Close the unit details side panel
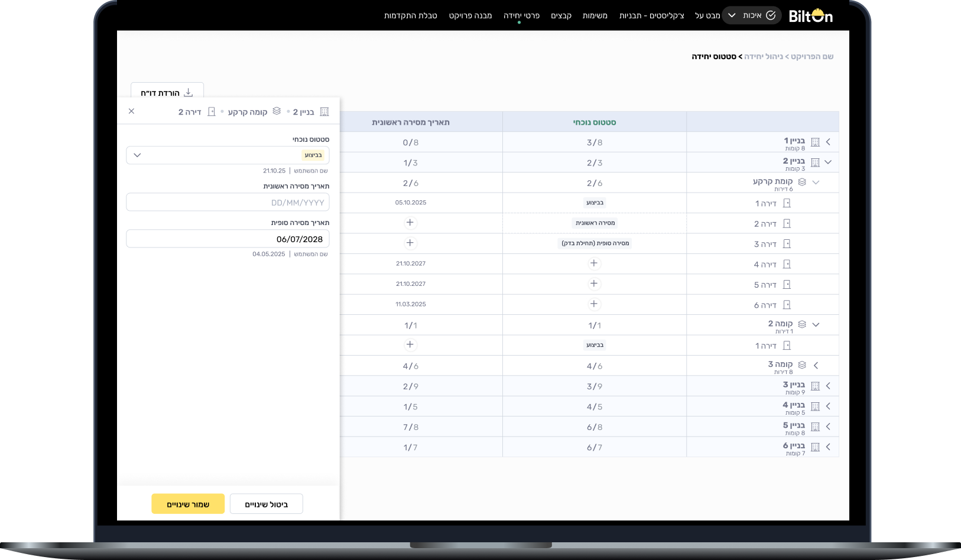The width and height of the screenshot is (961, 560). (131, 111)
